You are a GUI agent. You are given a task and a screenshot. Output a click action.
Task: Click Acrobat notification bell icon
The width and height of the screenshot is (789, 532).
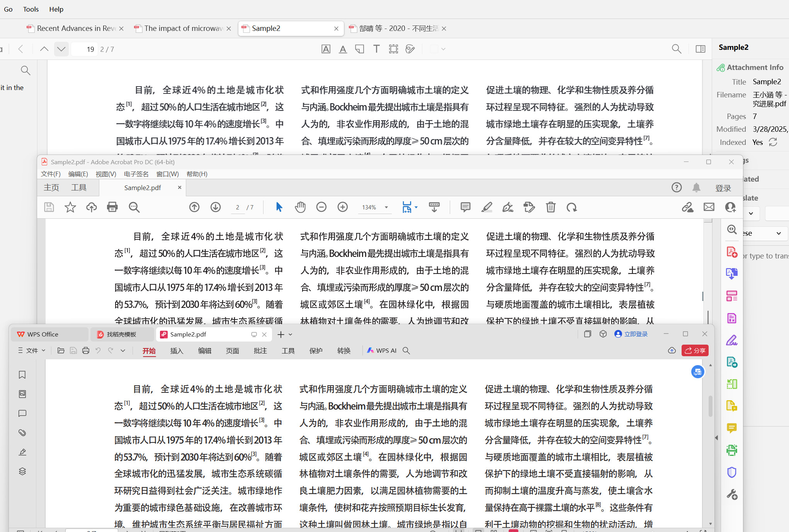[x=696, y=188]
